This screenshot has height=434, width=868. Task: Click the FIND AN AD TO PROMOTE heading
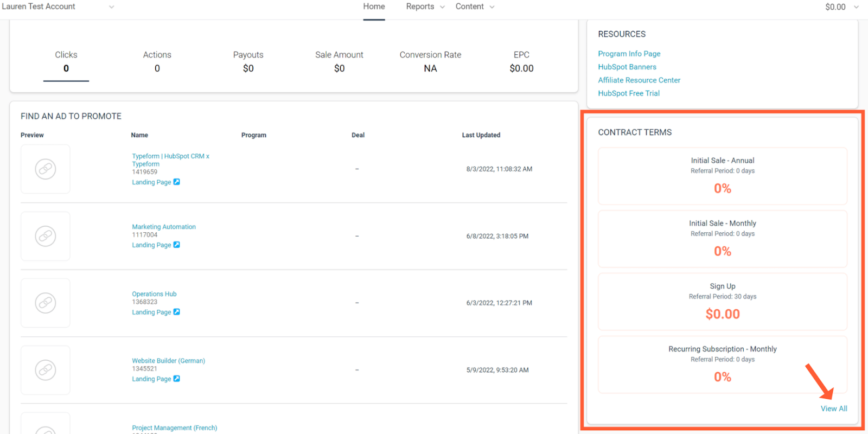[x=71, y=116]
